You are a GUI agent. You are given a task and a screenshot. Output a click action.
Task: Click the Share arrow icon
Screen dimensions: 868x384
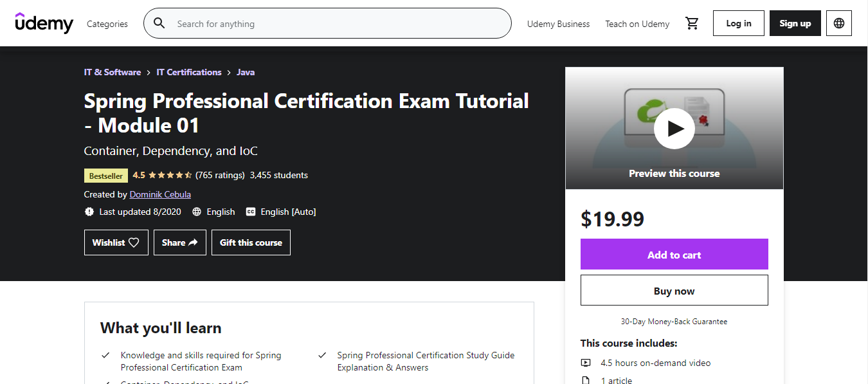click(192, 242)
